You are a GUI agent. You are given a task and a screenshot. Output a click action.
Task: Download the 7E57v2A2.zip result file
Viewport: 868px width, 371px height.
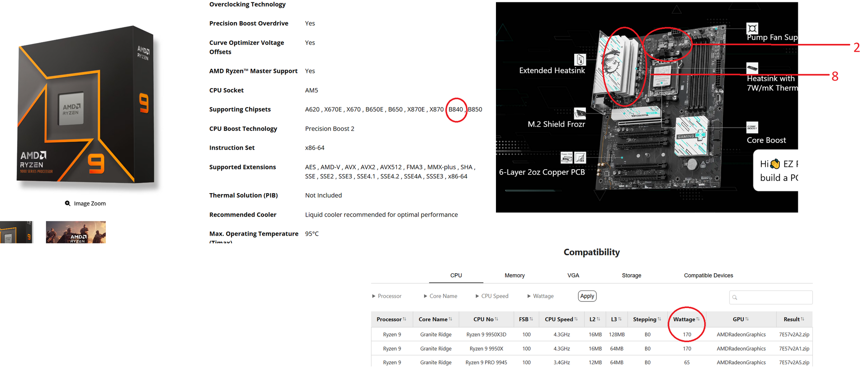pos(794,335)
